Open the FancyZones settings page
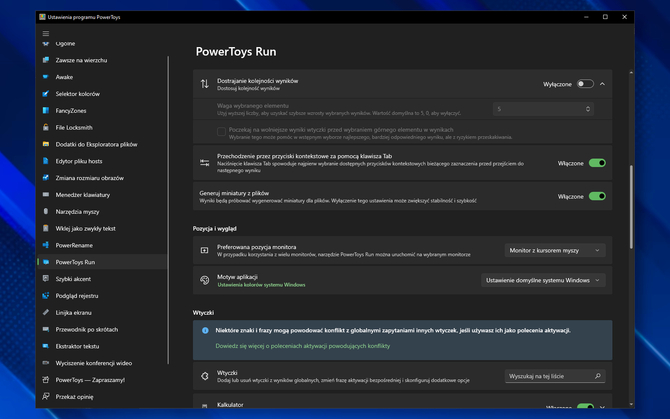 pos(71,111)
